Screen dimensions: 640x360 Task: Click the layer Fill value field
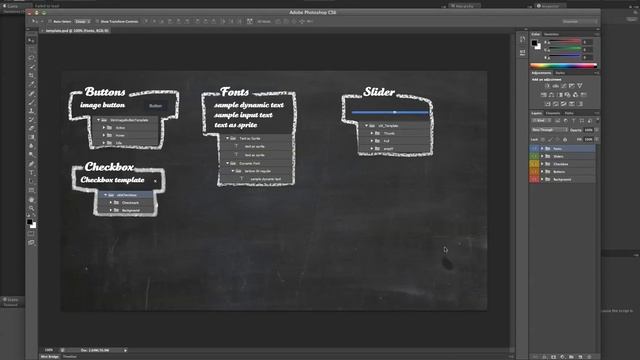click(589, 140)
